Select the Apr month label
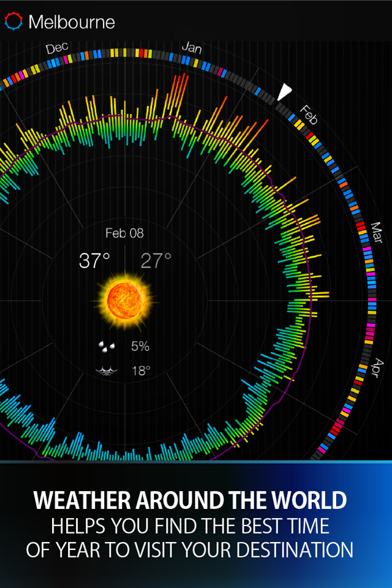Image resolution: width=392 pixels, height=588 pixels. tap(377, 368)
